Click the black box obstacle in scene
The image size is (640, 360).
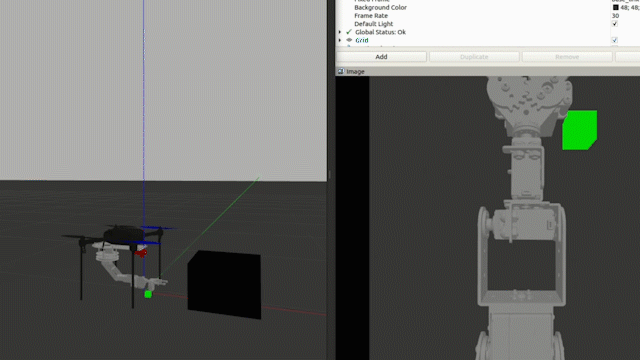pos(224,284)
